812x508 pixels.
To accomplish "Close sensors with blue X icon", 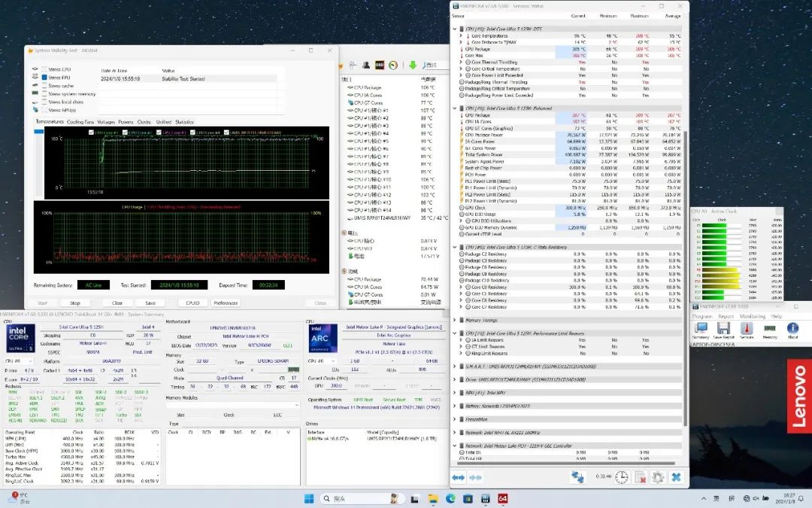I will [676, 477].
